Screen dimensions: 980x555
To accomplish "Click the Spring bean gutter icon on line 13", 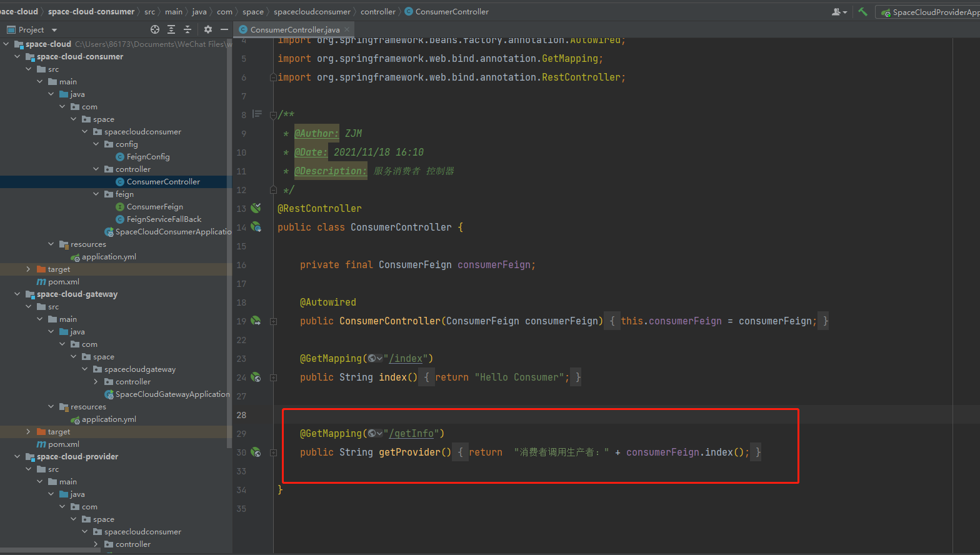I will point(256,208).
